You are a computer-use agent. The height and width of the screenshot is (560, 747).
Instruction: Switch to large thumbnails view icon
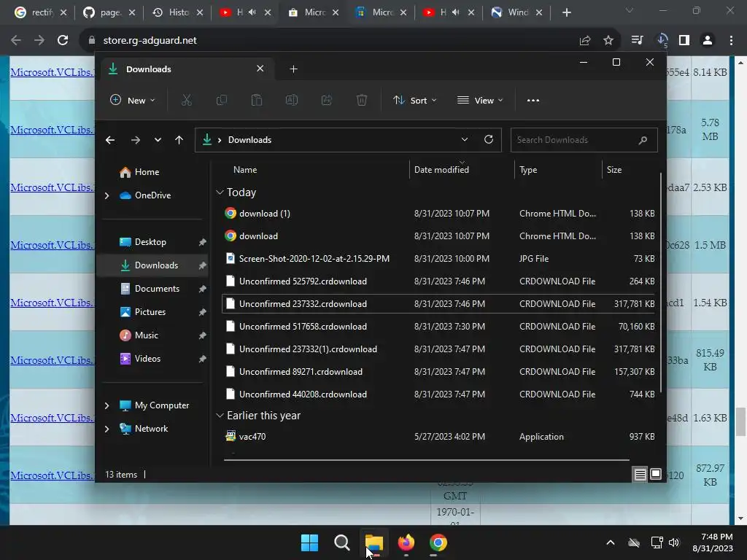click(656, 474)
